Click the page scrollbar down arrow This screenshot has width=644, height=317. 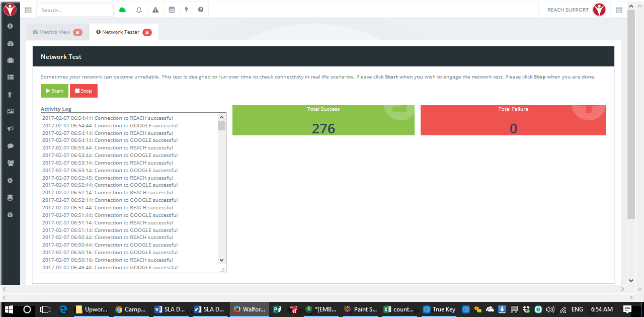[631, 281]
